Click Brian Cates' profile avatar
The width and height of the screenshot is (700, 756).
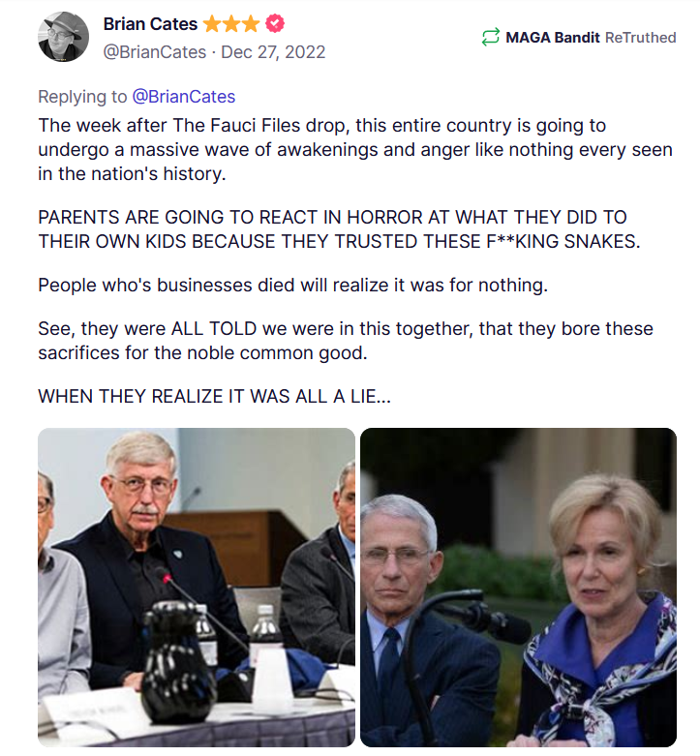click(66, 38)
